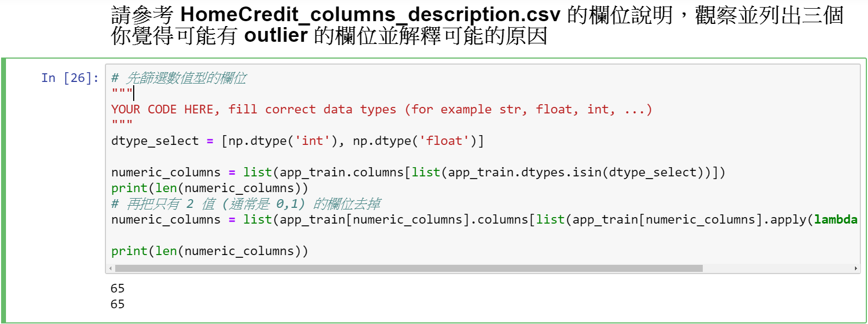
Task: Click the In [26] cell prompt label
Action: [70, 78]
